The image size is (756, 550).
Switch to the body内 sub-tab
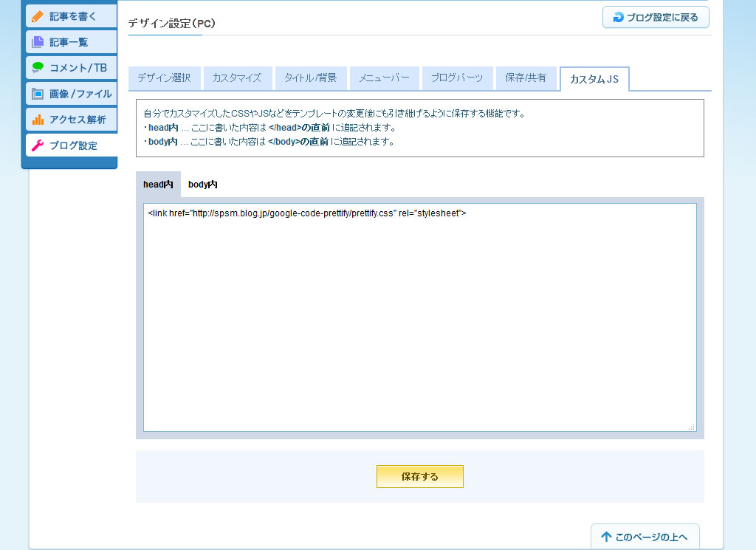coord(202,184)
